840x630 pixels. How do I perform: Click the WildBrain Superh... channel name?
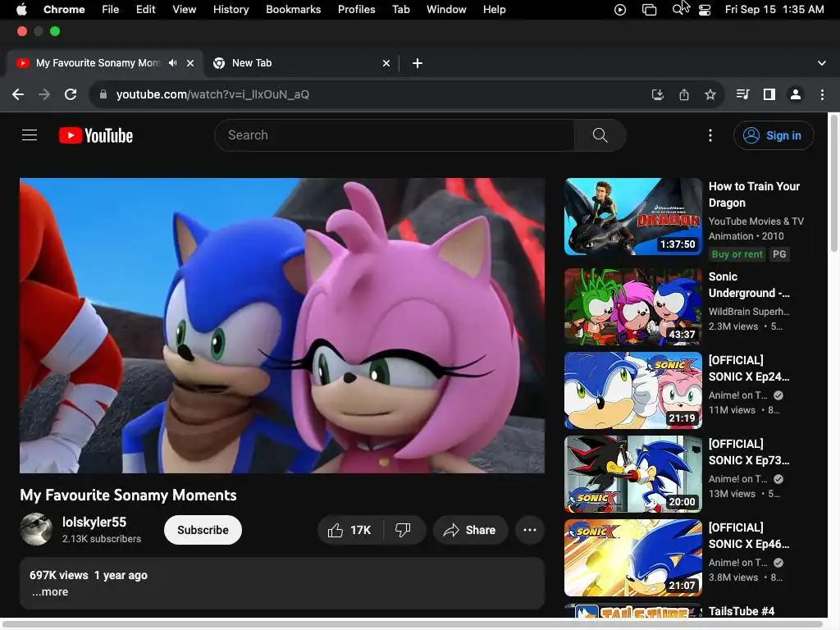749,311
